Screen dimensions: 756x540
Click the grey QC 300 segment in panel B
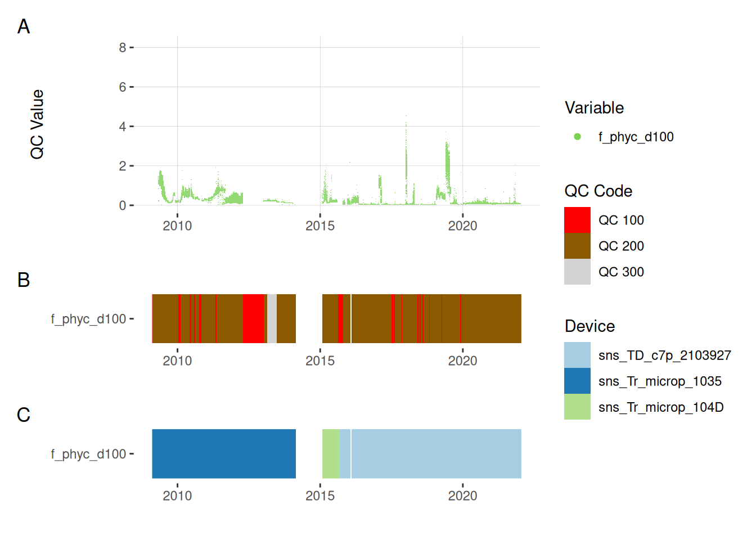(272, 318)
